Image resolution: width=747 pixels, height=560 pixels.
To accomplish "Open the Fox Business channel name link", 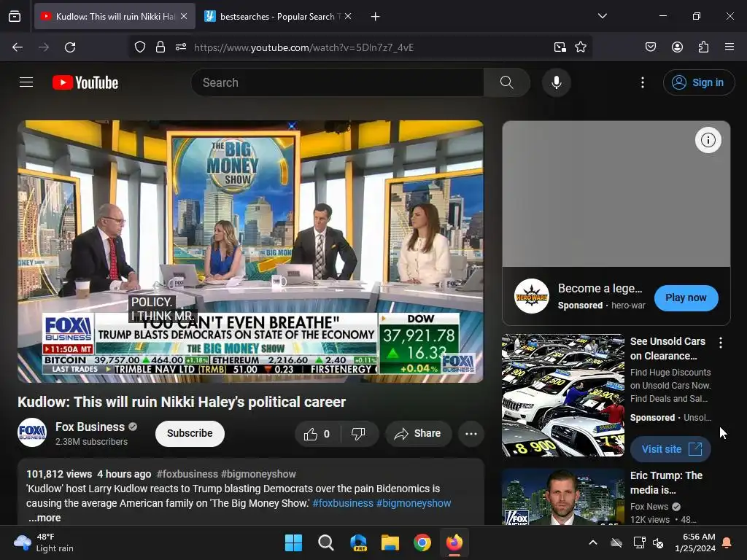I will pos(90,427).
